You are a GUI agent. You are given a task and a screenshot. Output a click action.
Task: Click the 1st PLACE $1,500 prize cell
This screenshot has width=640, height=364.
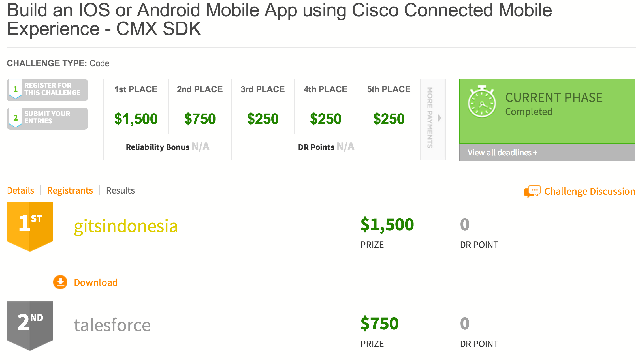tap(136, 107)
